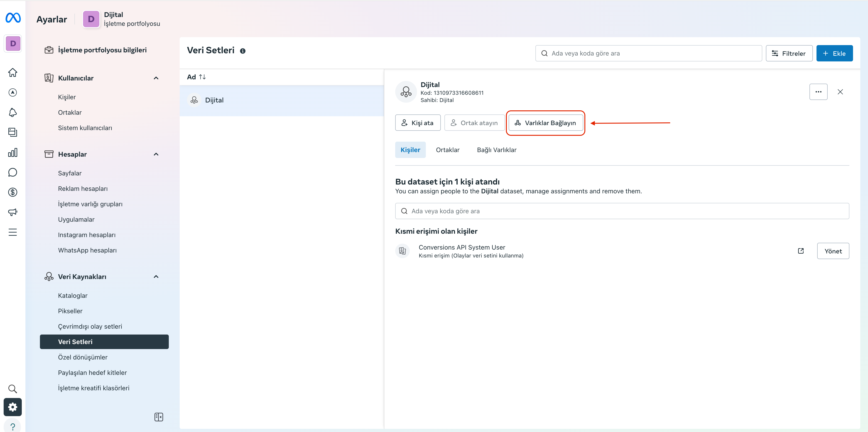Go to Home icon in left rail
Viewport: 868px width, 432px height.
pos(13,72)
